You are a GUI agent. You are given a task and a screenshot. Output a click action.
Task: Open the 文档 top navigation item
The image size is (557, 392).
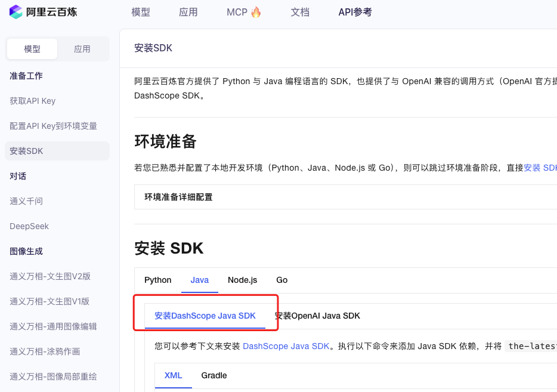pyautogui.click(x=300, y=12)
